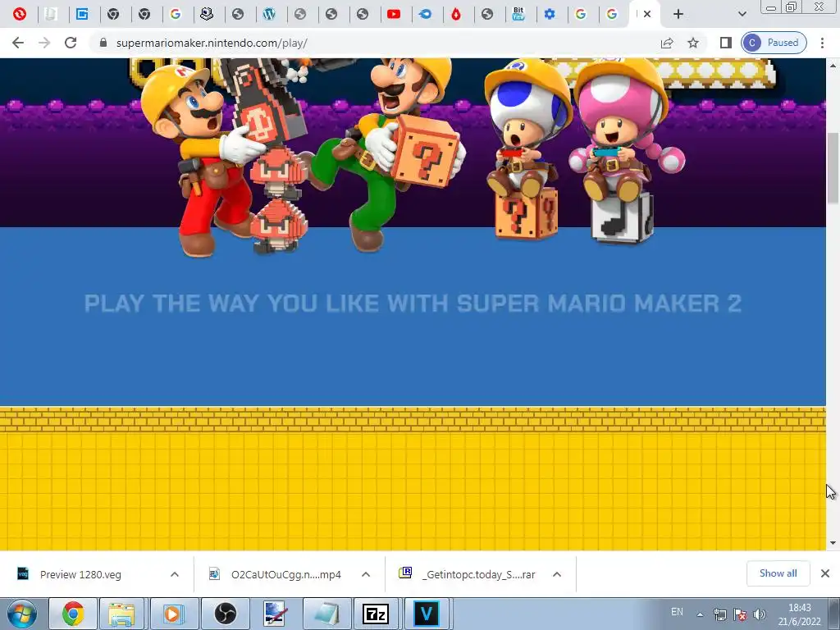Open the Preview 1280.veg download

(x=80, y=574)
